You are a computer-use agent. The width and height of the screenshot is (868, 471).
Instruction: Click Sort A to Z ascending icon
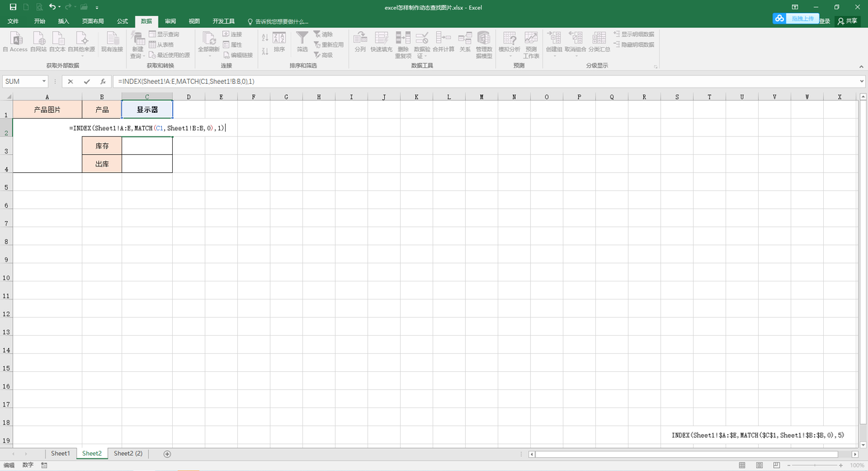click(264, 36)
